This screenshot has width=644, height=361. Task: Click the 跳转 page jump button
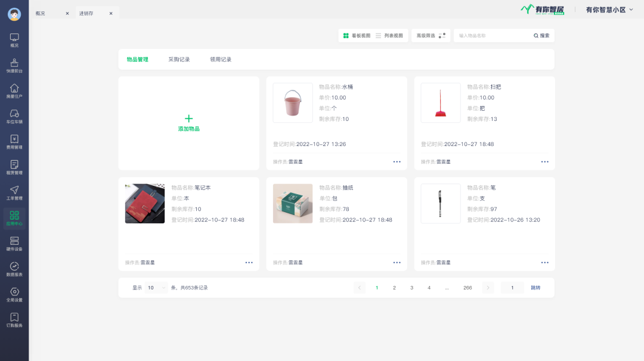coord(535,288)
